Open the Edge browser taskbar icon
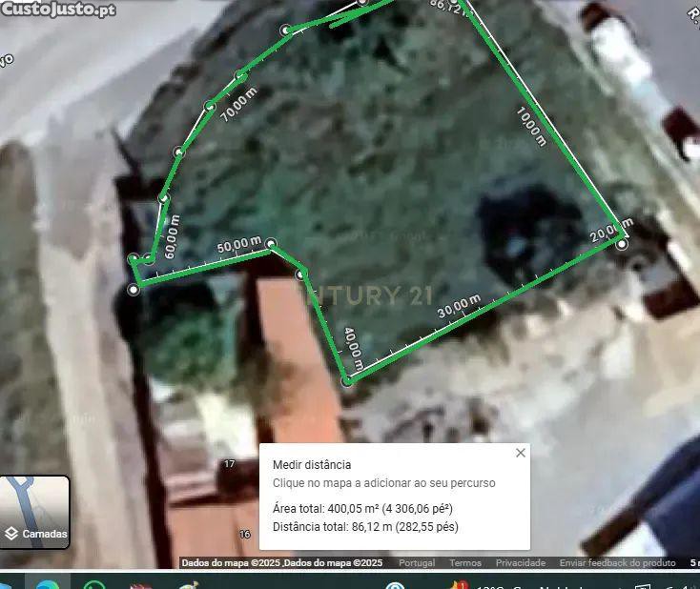Screen dimensions: 700x589 47,583
